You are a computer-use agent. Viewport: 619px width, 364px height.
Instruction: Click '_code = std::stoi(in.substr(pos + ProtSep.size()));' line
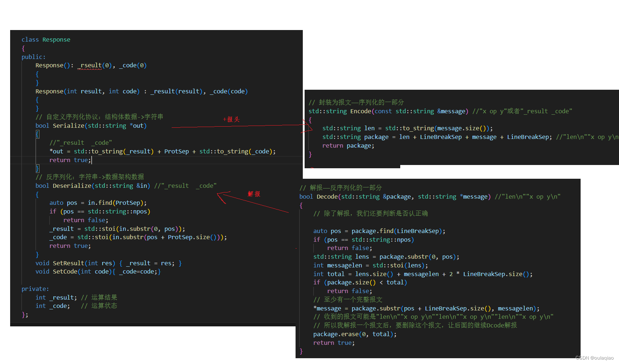point(138,237)
